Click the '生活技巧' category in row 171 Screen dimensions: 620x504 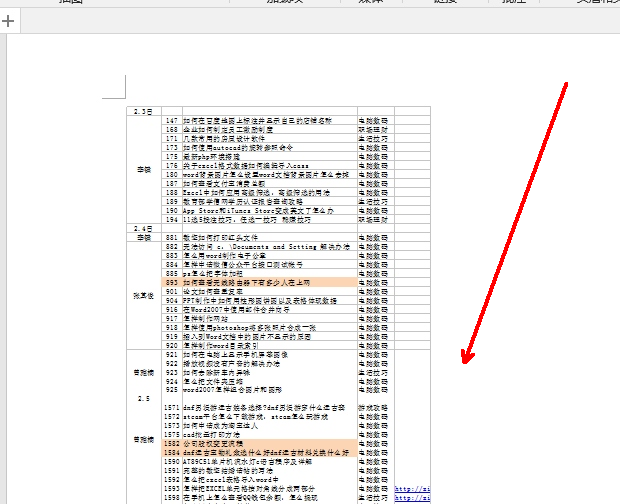click(x=373, y=139)
